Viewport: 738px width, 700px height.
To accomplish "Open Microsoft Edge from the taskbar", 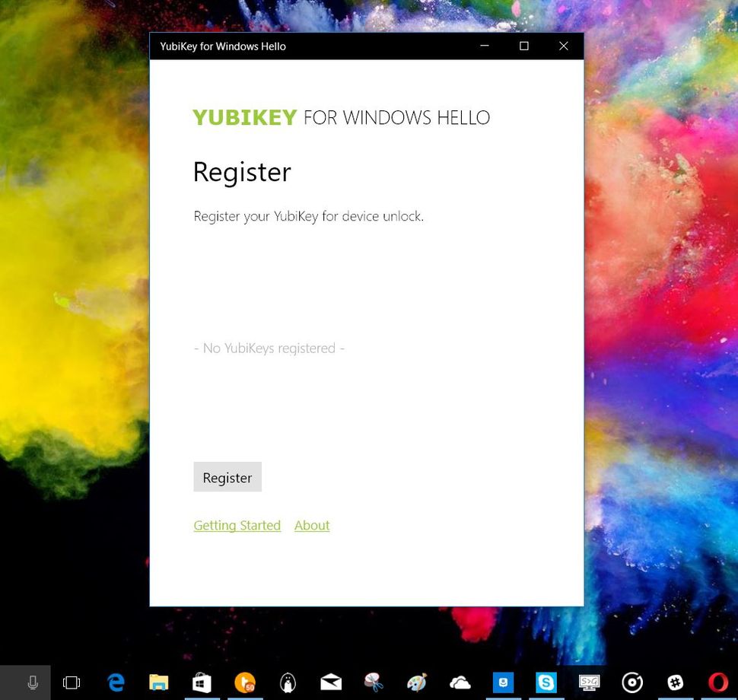I will 116,682.
